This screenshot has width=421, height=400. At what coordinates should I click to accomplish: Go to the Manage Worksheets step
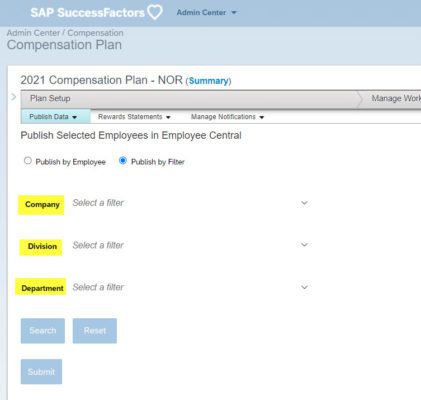[x=396, y=98]
